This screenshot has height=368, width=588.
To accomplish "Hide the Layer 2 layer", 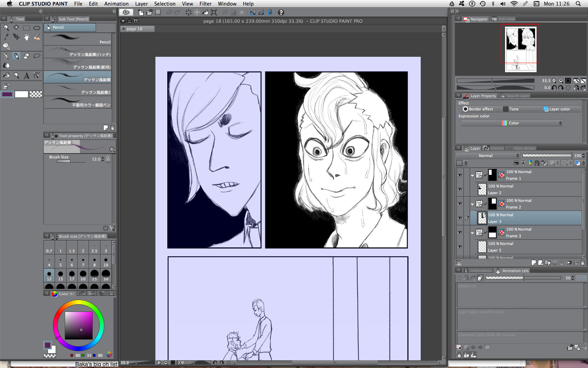I will 460,189.
